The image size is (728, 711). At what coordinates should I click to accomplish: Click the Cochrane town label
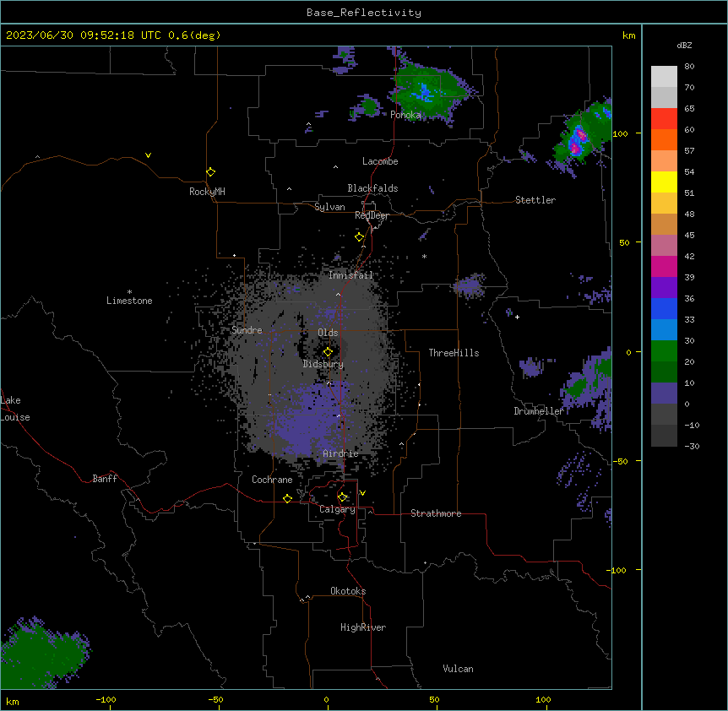272,480
